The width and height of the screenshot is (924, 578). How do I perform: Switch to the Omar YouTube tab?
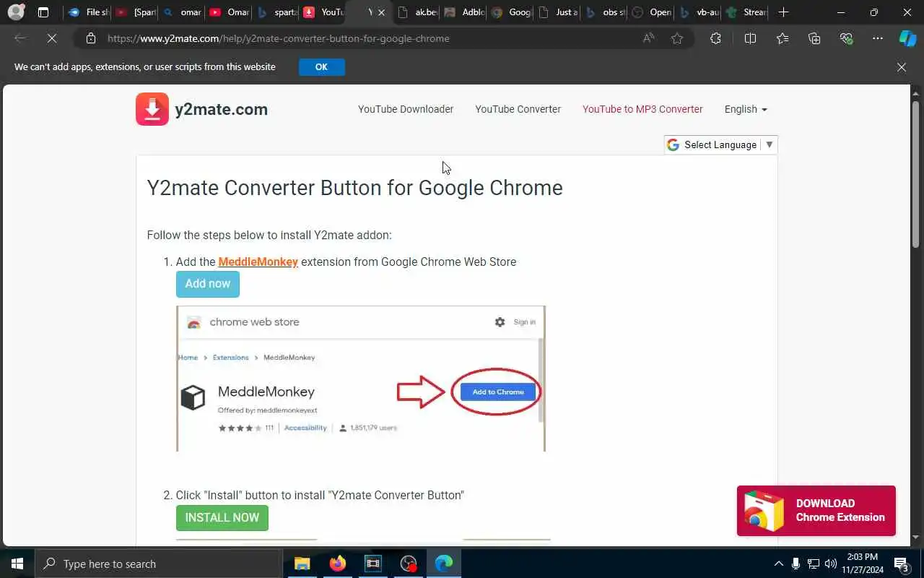[230, 12]
